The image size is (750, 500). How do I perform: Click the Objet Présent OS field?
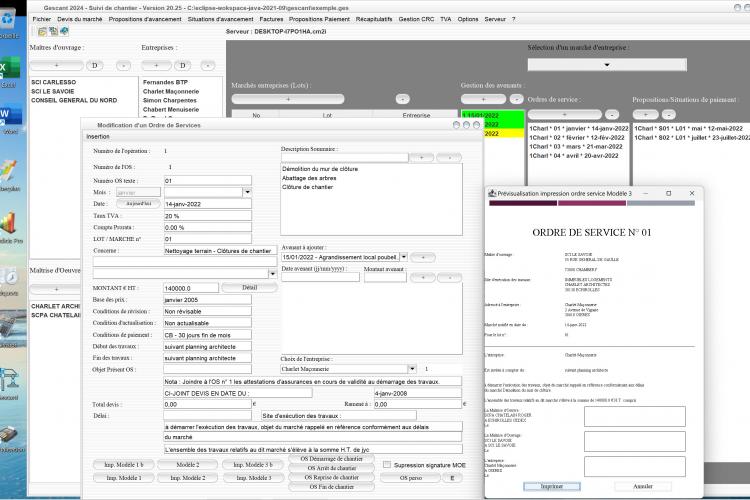(208, 369)
